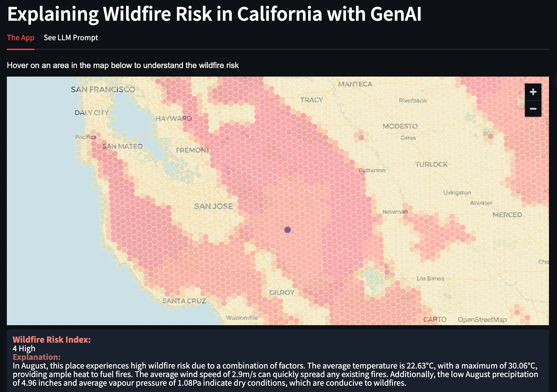Click the zoom in icon on the map
Screen dimensions: 557x392
[533, 92]
